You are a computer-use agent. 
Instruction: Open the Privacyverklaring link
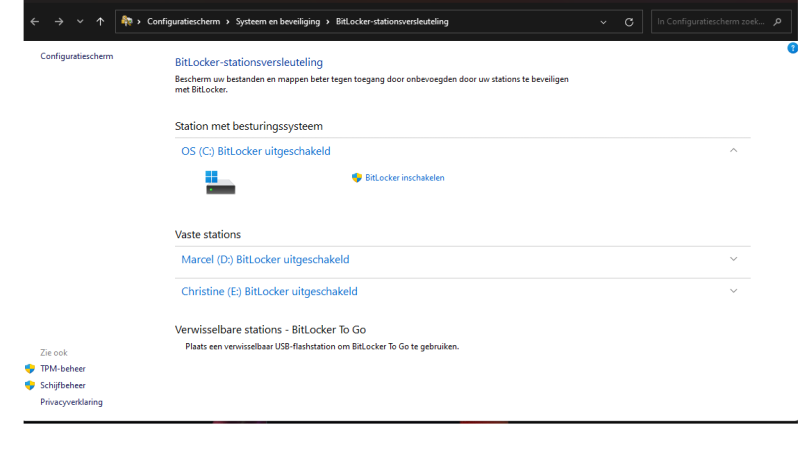click(71, 402)
